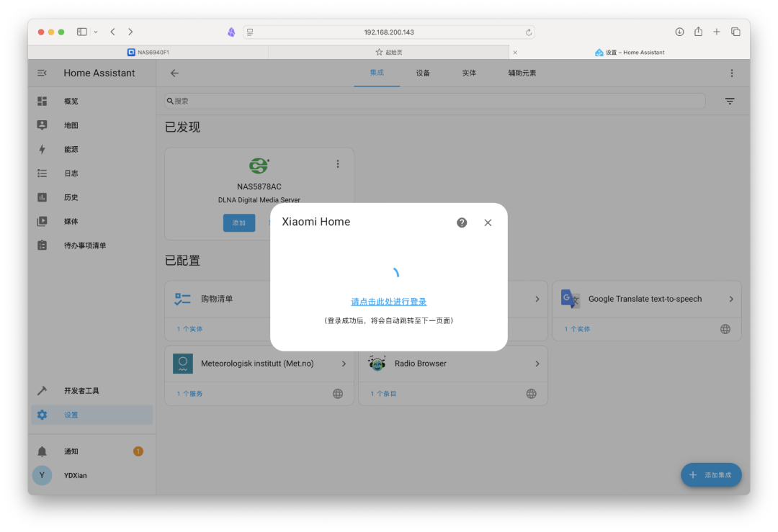Open 地图 map from the sidebar
Viewport: 778px width, 532px height.
(71, 125)
